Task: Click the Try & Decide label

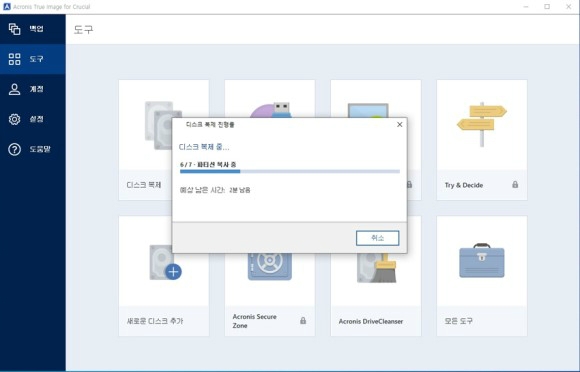Action: (464, 185)
